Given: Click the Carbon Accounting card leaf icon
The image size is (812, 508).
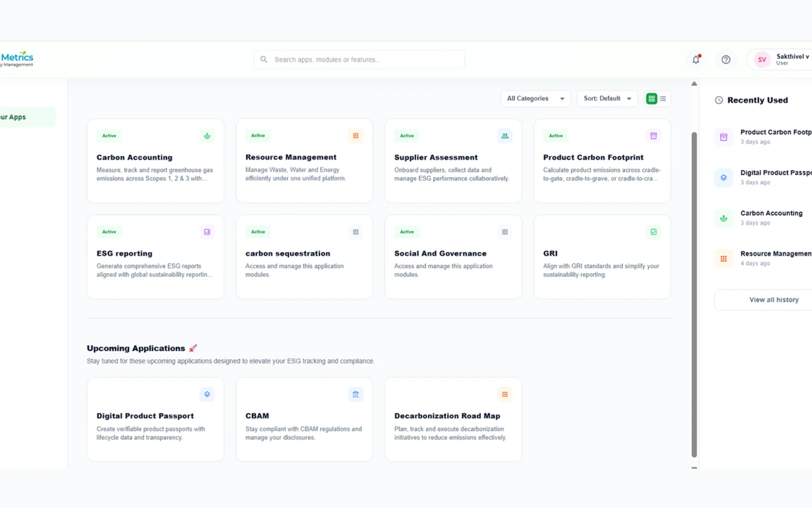Looking at the screenshot, I should point(207,136).
